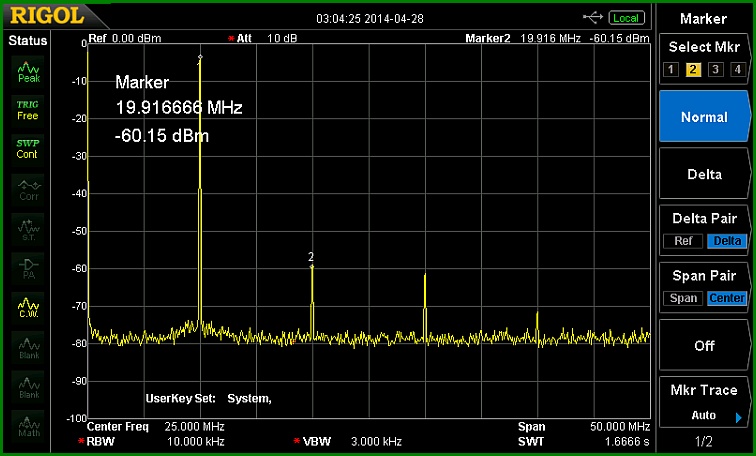
Task: Click the VBW 3.000 kHz value
Action: [x=376, y=441]
